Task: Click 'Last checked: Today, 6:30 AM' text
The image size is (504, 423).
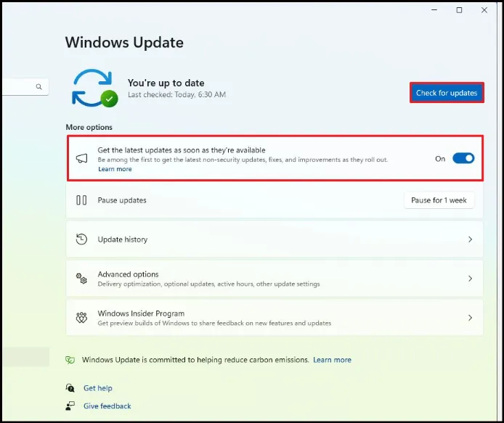Action: (x=176, y=94)
